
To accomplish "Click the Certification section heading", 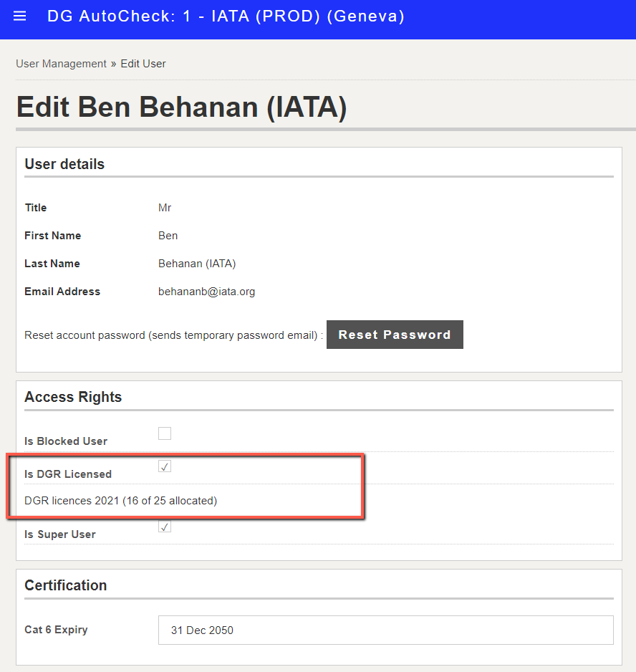I will tap(66, 585).
